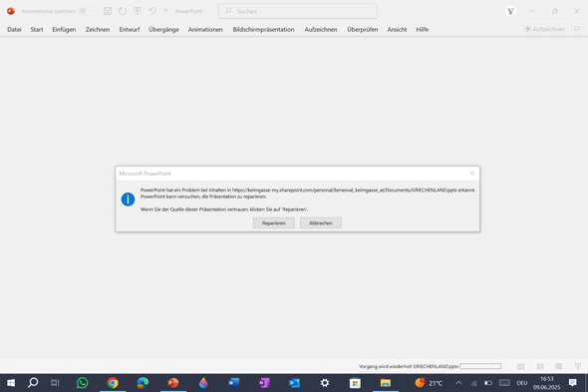Click the 21°C weather widget
Viewport: 588px width, 392px height.
coord(429,383)
